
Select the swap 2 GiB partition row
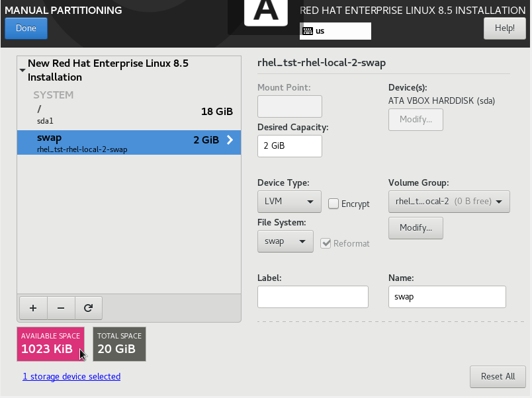pos(129,143)
